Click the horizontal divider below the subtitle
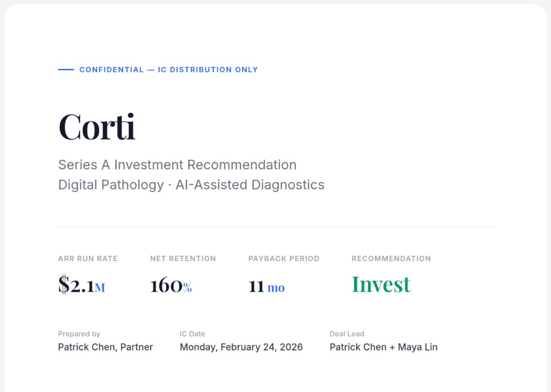Viewport: 551px width, 392px height. [276, 227]
